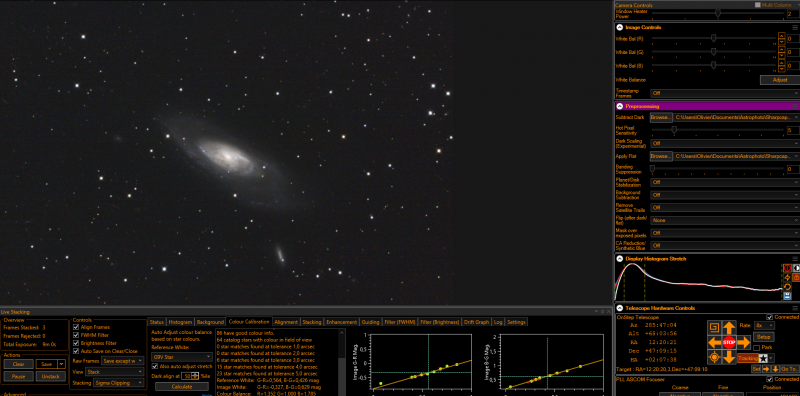800x396 pixels.
Task: Start the spiral search pattern
Action: coord(715,328)
